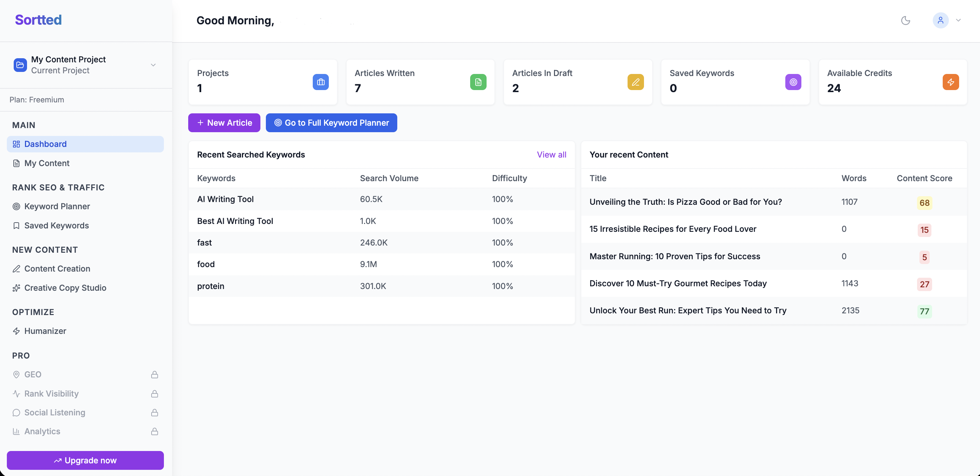
Task: Click the Projects briefcase icon
Action: pyautogui.click(x=321, y=82)
